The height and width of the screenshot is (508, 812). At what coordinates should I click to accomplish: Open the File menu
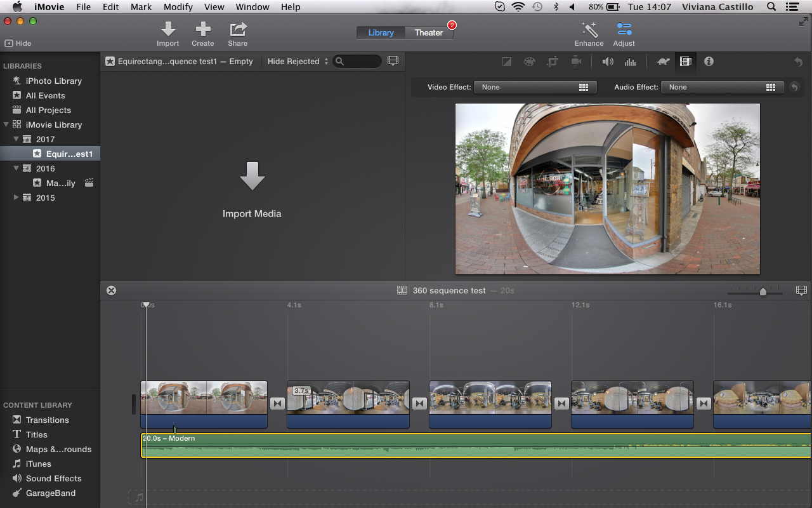pos(83,7)
